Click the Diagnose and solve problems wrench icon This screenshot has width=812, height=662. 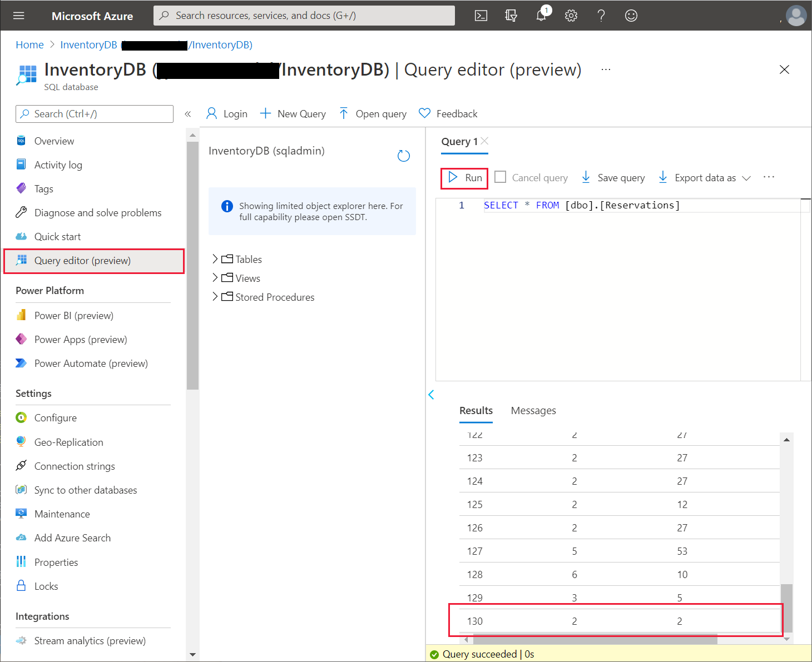pyautogui.click(x=21, y=212)
